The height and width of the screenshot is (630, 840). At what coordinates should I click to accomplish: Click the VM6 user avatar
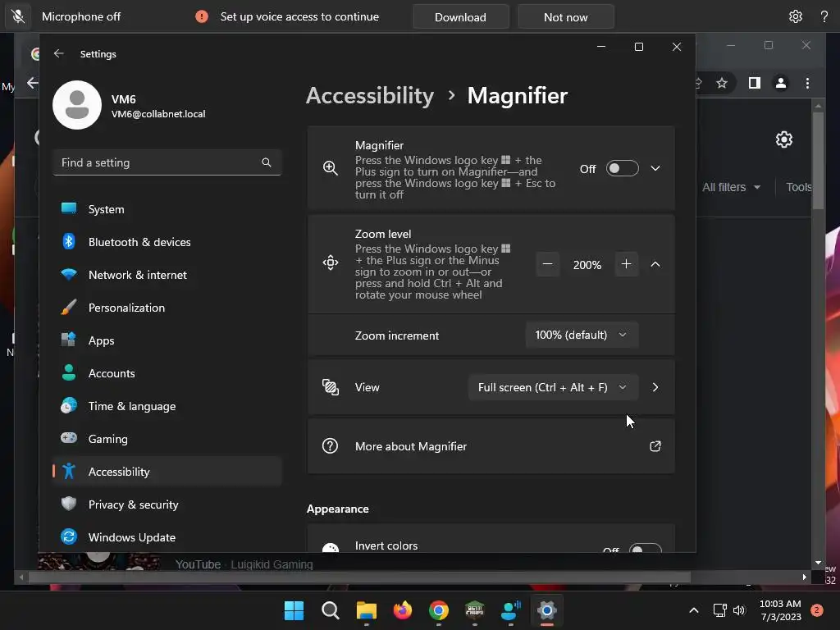pyautogui.click(x=77, y=105)
